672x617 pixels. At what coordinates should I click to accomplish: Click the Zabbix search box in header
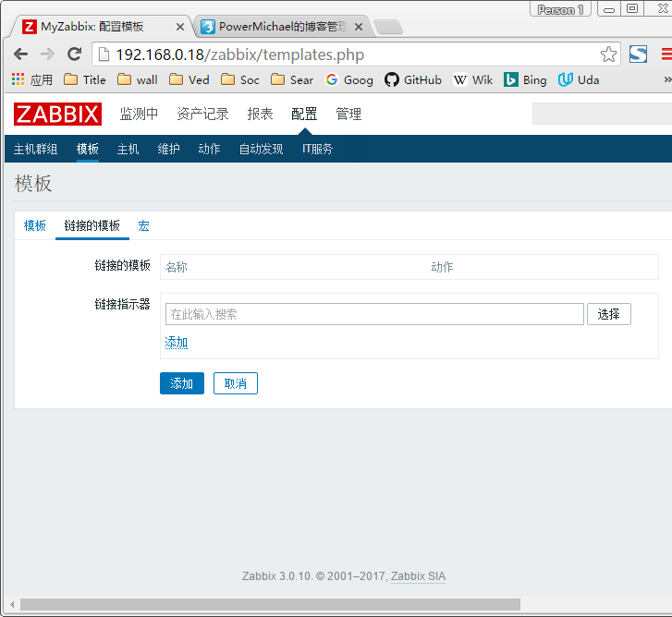(602, 114)
